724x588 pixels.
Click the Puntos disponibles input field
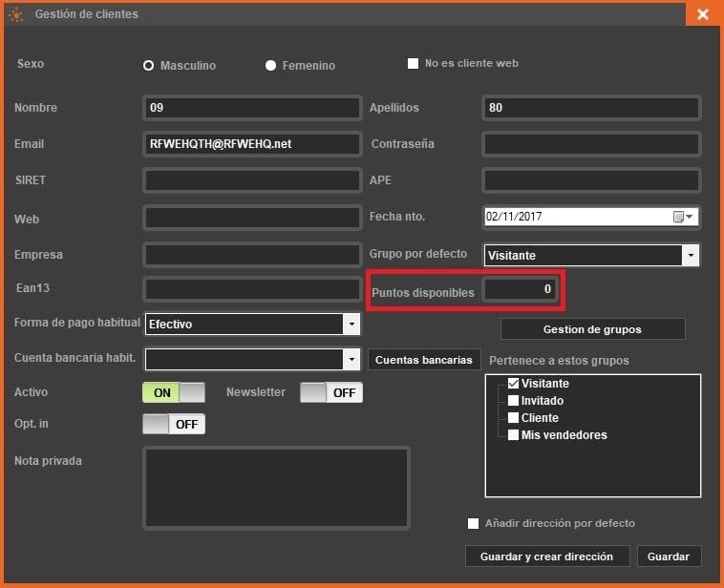[x=520, y=289]
